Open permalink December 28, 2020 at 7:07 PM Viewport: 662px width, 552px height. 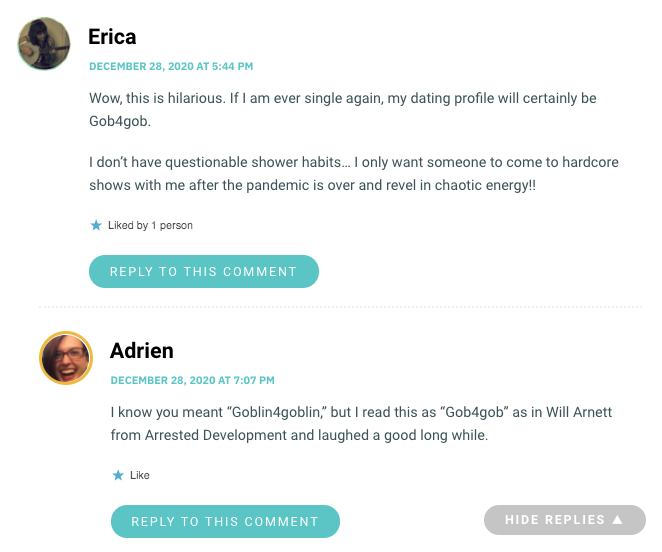[193, 380]
